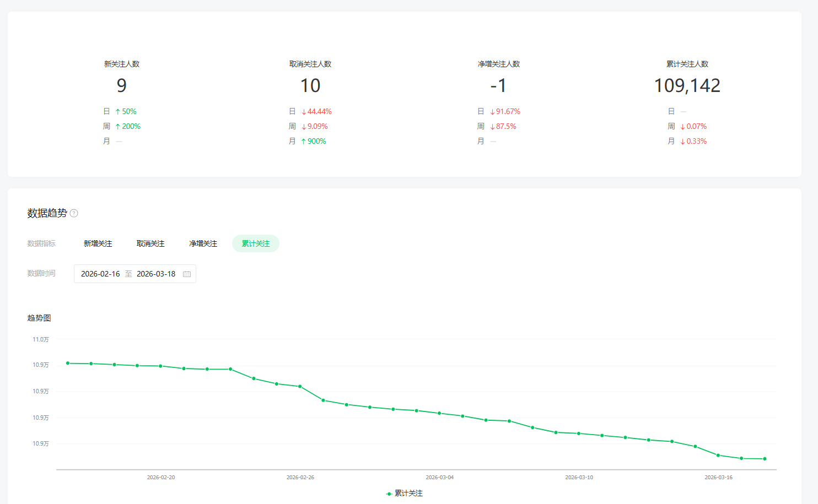The height and width of the screenshot is (504, 818).
Task: Click the help icon beside 数据趋势
Action: [74, 213]
